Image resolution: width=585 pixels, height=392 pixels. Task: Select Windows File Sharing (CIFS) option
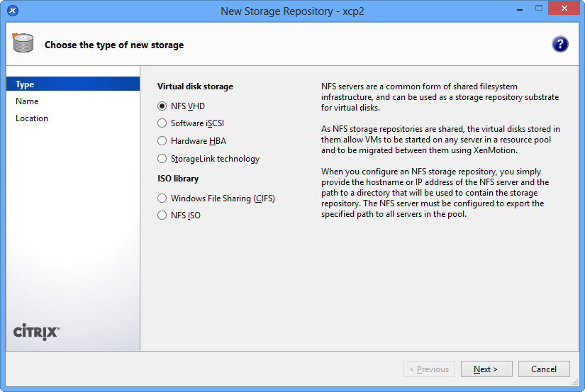[x=162, y=198]
